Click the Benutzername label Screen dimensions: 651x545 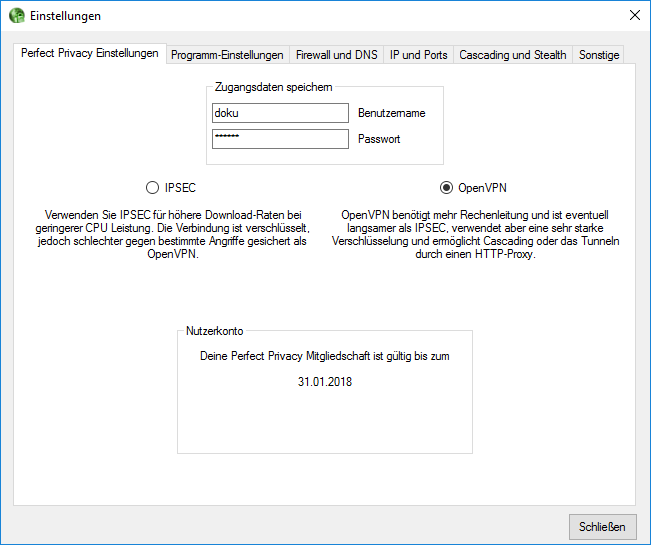[392, 113]
